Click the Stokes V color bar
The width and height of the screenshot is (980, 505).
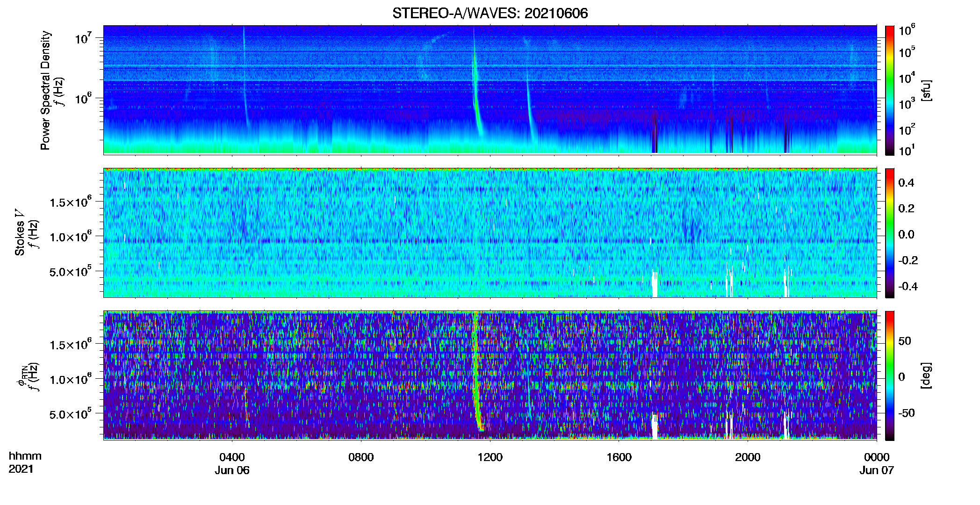click(890, 233)
